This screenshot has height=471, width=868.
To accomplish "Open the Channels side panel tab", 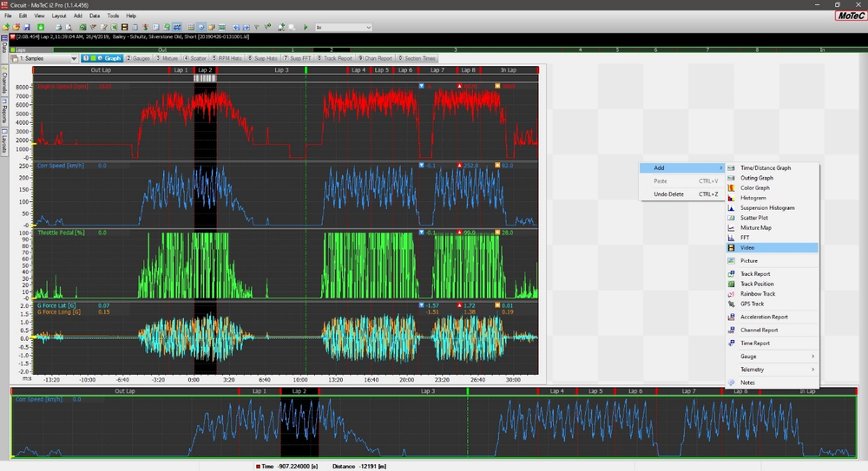I will 3,80.
